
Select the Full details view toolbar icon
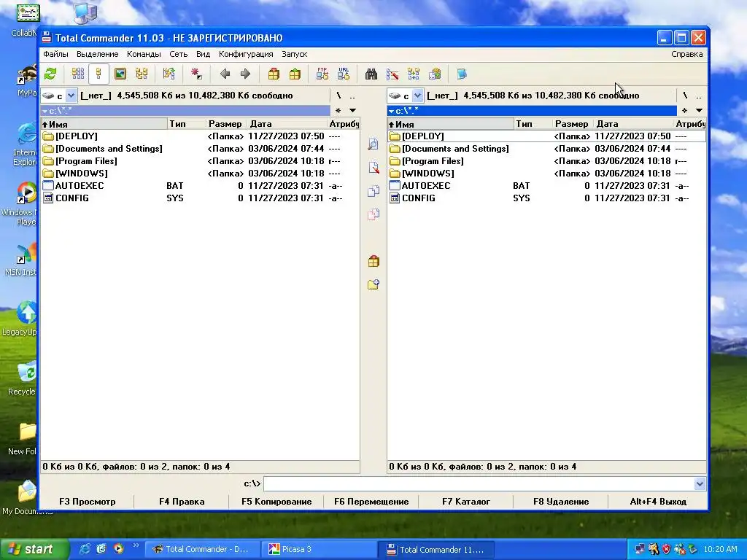(98, 74)
